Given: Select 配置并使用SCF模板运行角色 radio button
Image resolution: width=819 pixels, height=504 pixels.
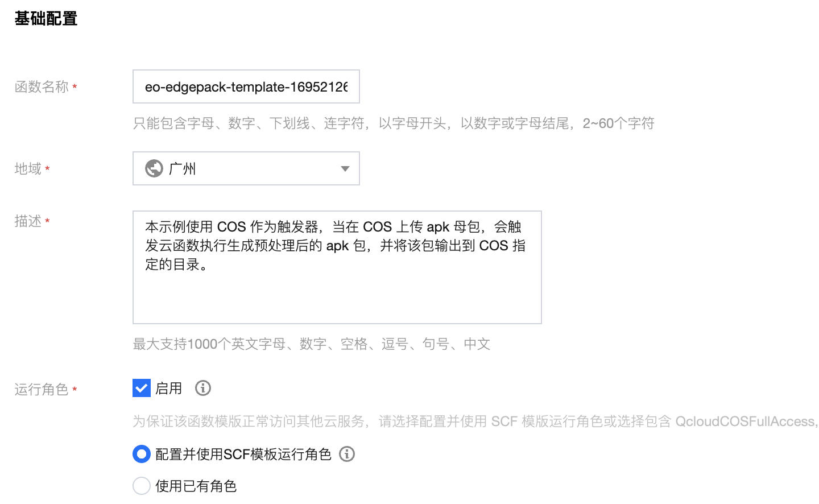Looking at the screenshot, I should pos(142,454).
